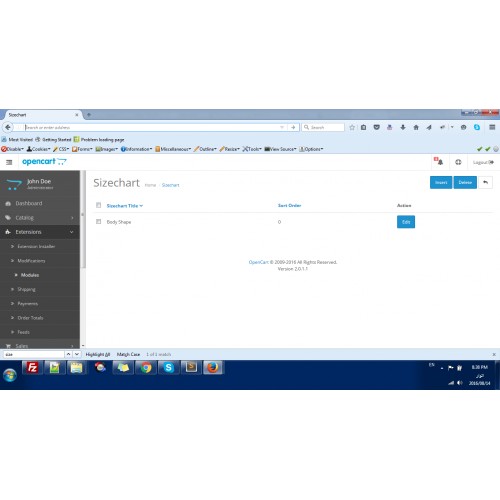
Task: Click the Firefox home toolbar icon
Action: click(x=416, y=127)
